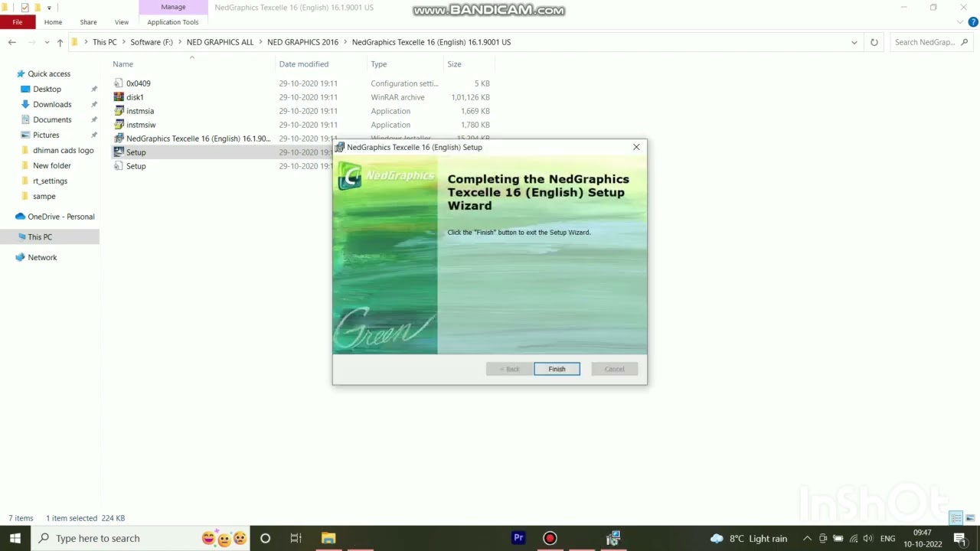Switch input language ENG indicator

point(888,538)
